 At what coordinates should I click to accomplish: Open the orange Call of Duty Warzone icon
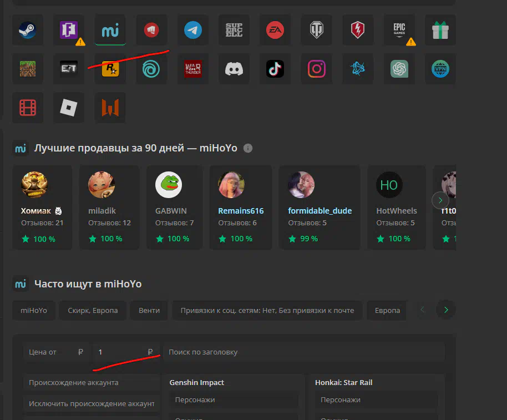110,108
